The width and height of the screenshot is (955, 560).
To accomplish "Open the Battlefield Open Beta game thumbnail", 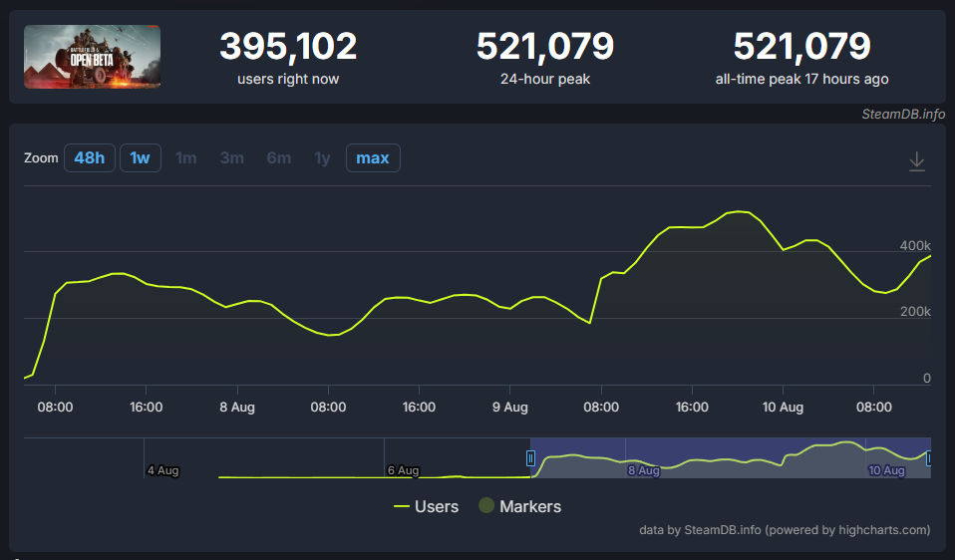I will (x=92, y=57).
